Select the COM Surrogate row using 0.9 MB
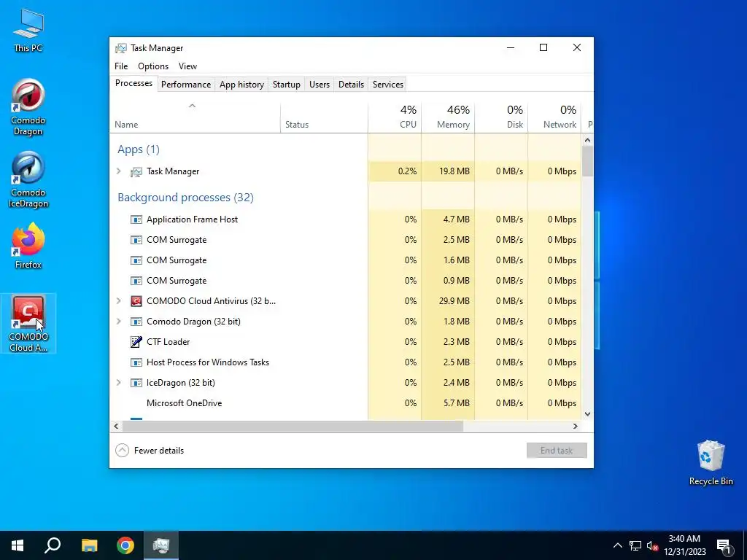 tap(346, 281)
